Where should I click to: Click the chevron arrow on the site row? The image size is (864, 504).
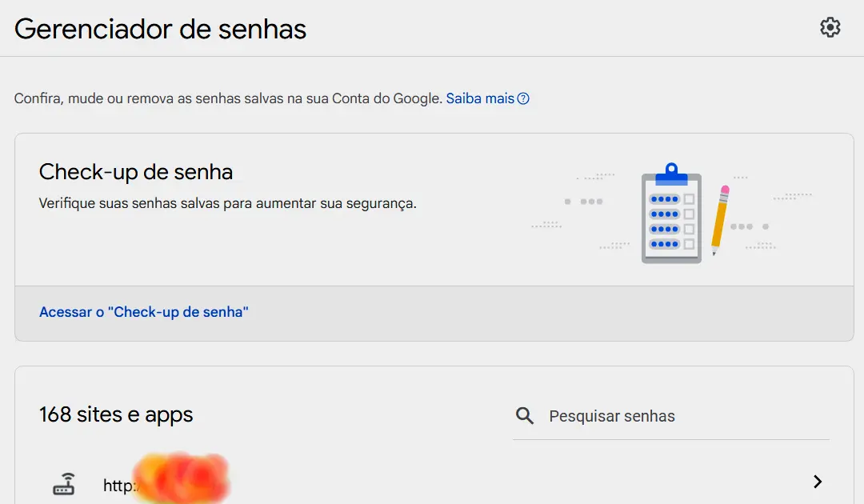point(818,482)
